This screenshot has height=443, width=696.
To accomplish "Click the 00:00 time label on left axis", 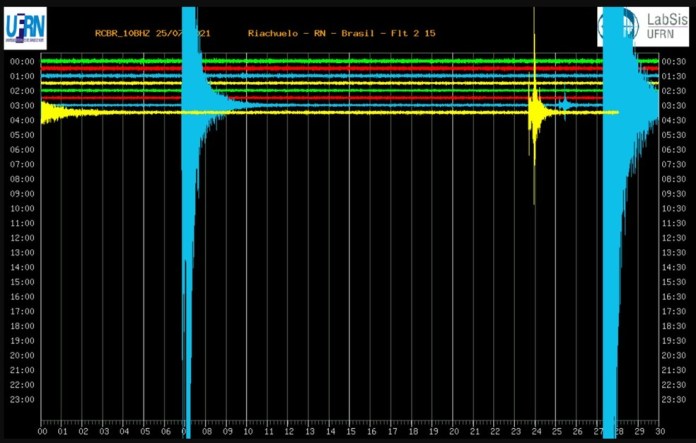I will pyautogui.click(x=23, y=61).
